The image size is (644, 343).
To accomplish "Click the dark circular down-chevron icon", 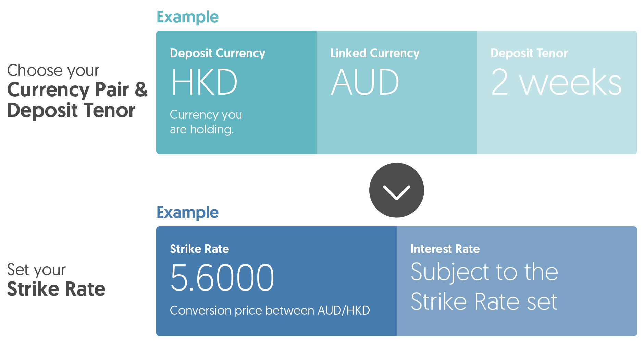I will coord(396,190).
